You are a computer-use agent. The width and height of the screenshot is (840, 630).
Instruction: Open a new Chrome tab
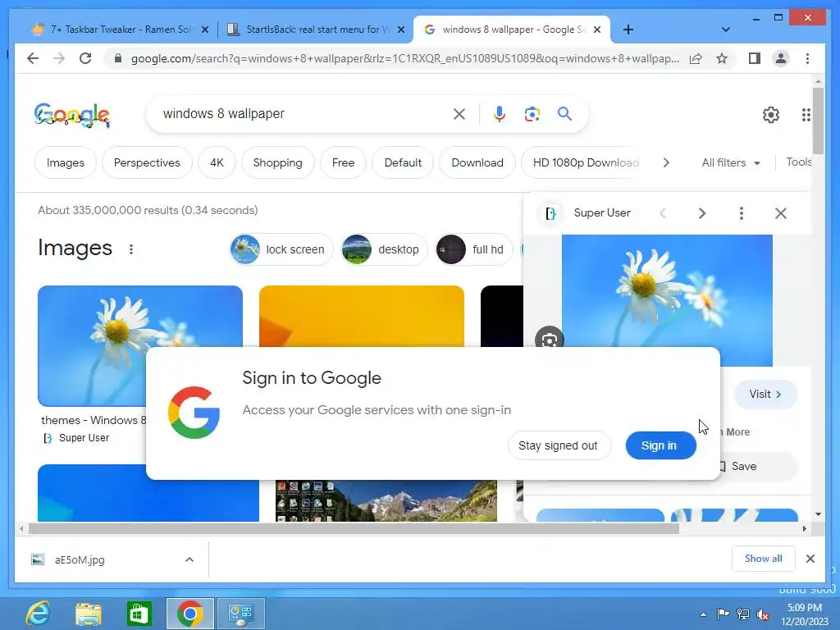coord(628,30)
